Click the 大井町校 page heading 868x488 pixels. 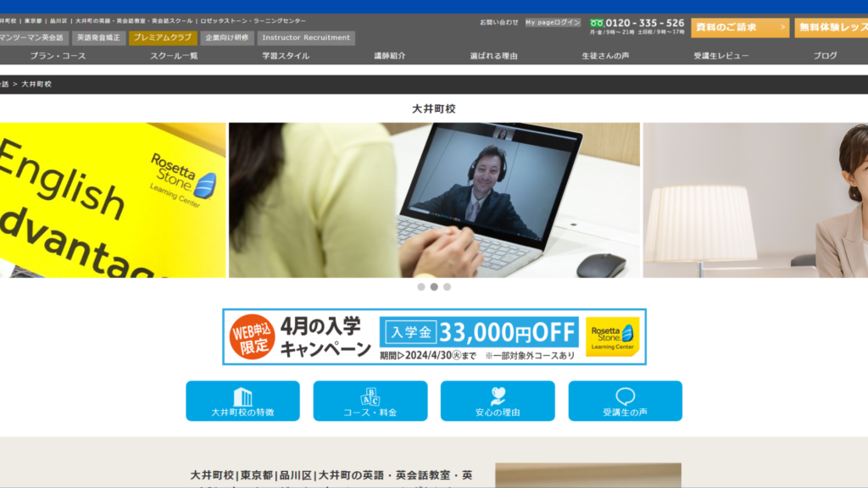tap(434, 109)
